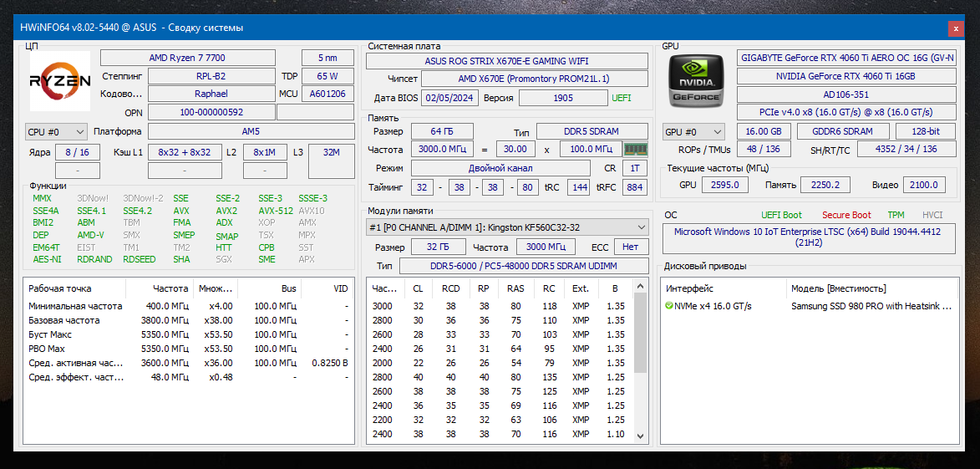Select the RPL-B2 stepping field
The image size is (980, 469).
211,76
